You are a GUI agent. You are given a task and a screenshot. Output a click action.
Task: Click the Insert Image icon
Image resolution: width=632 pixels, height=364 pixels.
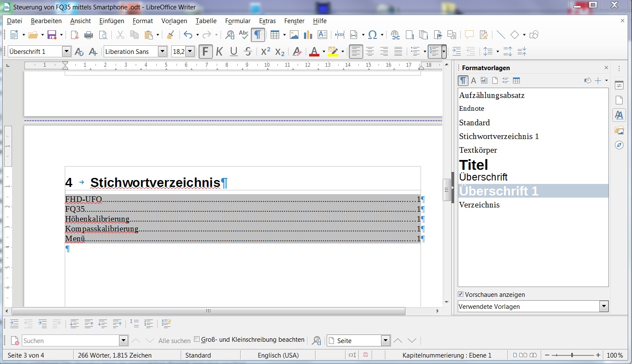pos(294,35)
